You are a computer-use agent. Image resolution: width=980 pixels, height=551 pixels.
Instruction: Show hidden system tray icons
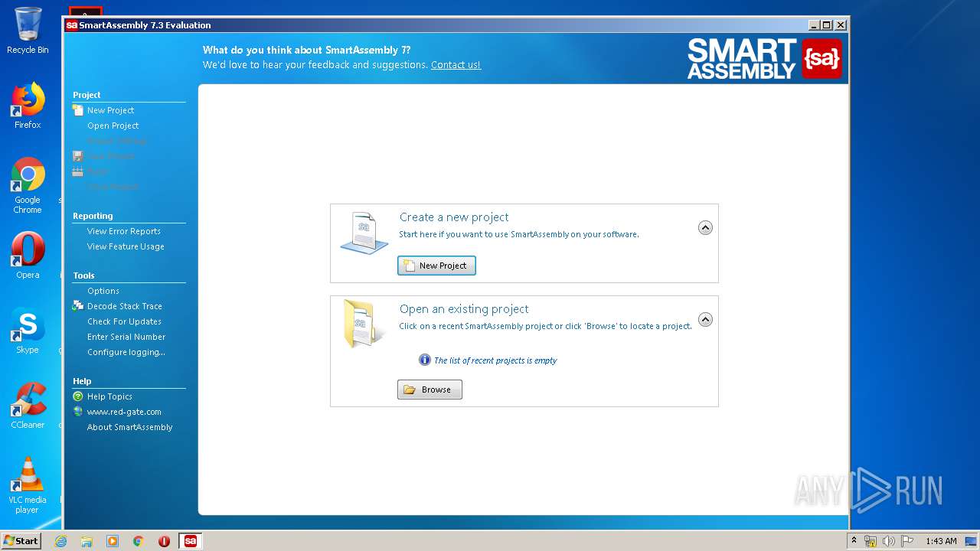pos(854,540)
